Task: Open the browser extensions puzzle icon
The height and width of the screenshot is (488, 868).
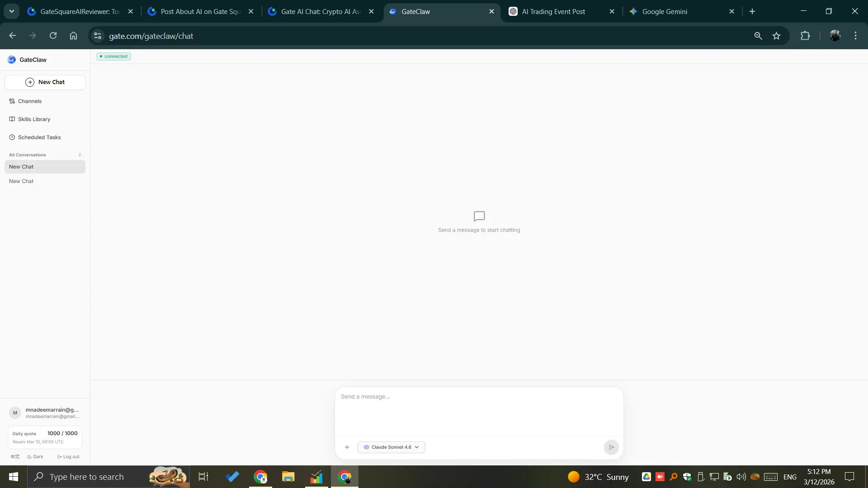Action: pyautogui.click(x=805, y=36)
